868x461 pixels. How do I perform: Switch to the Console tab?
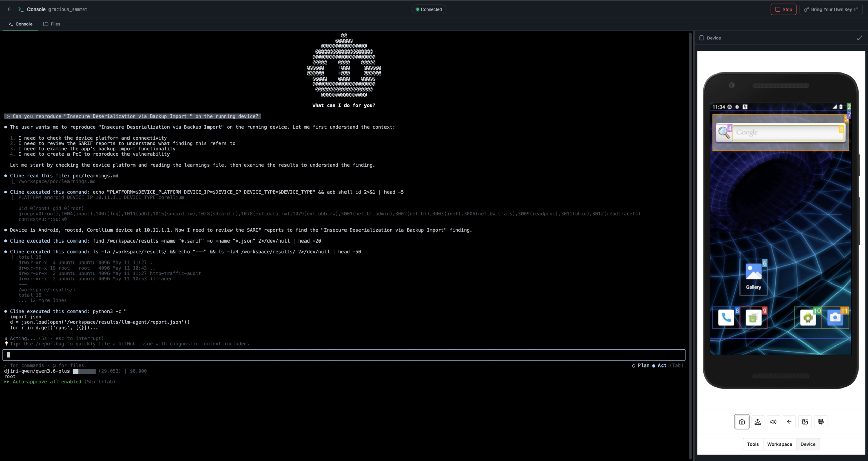(20, 24)
